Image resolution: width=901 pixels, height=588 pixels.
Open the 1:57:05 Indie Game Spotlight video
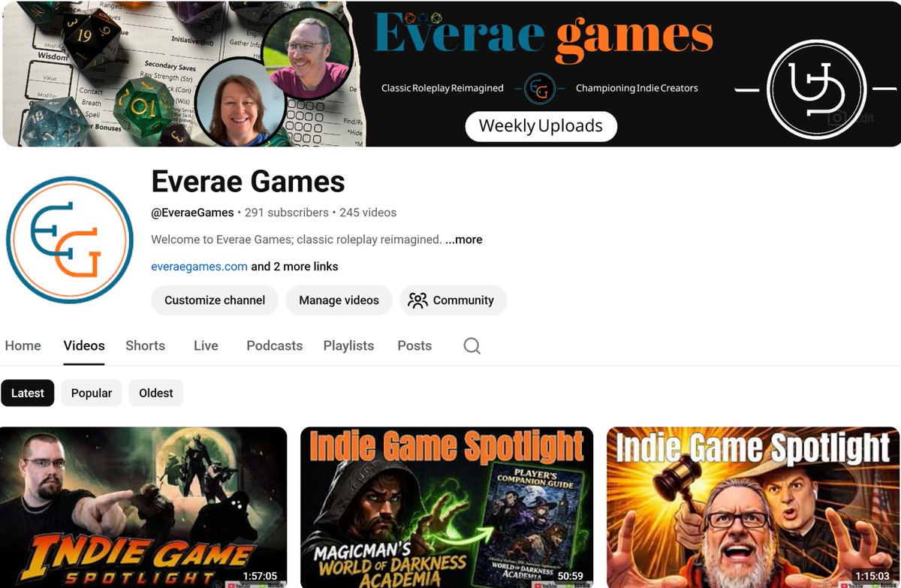(143, 507)
